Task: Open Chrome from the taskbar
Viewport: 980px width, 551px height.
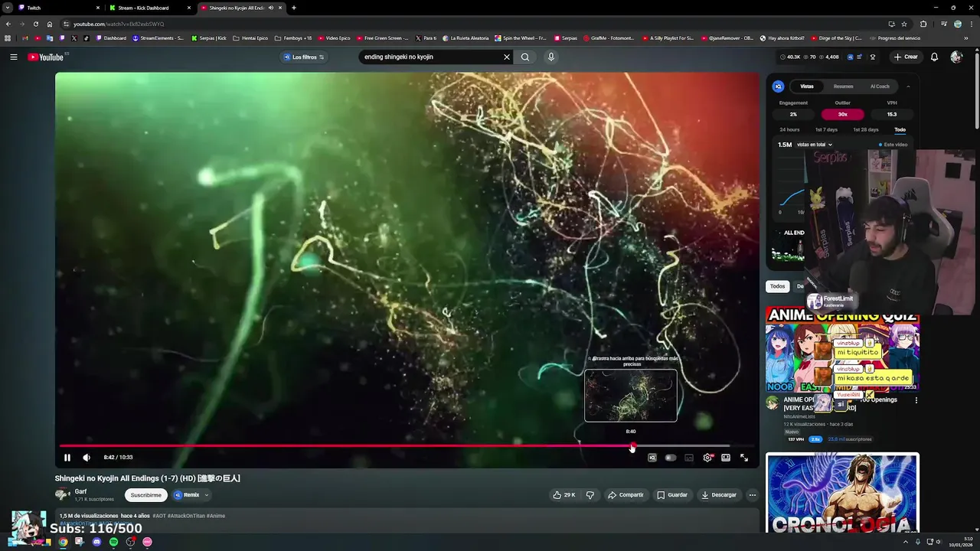Action: click(x=63, y=542)
